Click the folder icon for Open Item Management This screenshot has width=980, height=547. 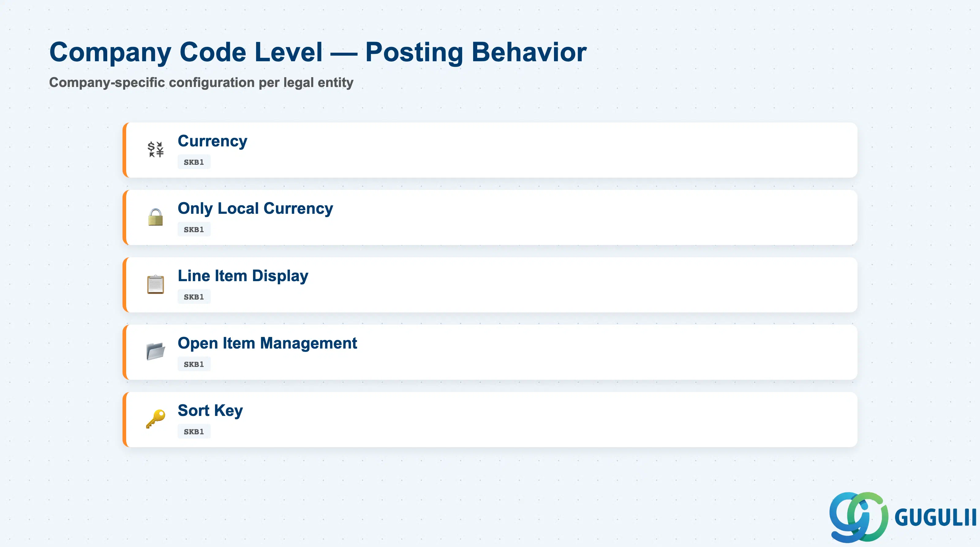pos(156,352)
